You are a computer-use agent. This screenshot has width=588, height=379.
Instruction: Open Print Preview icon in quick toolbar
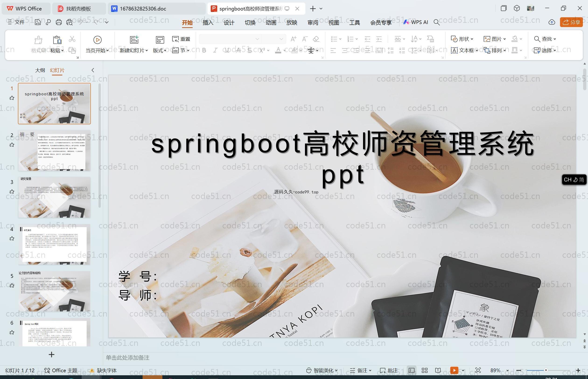point(70,22)
